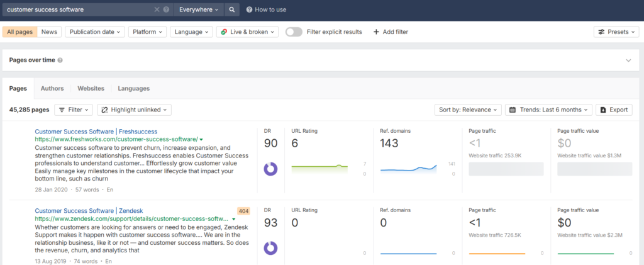Open the How to use guide

pyautogui.click(x=266, y=9)
